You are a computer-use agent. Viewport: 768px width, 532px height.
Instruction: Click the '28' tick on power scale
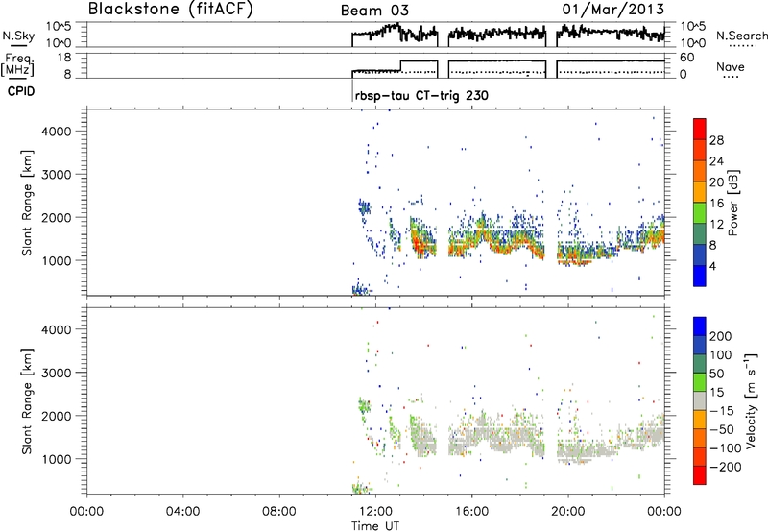(716, 140)
